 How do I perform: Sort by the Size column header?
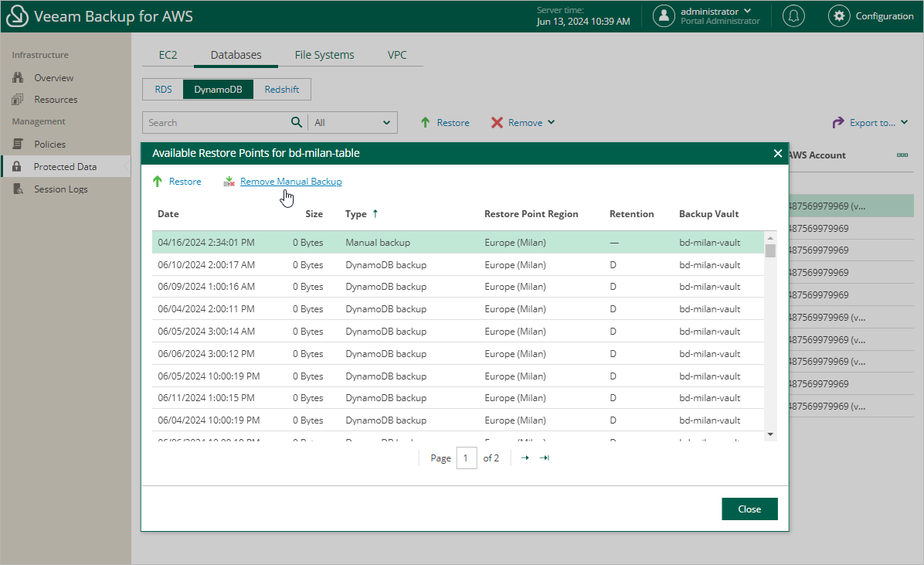point(314,213)
